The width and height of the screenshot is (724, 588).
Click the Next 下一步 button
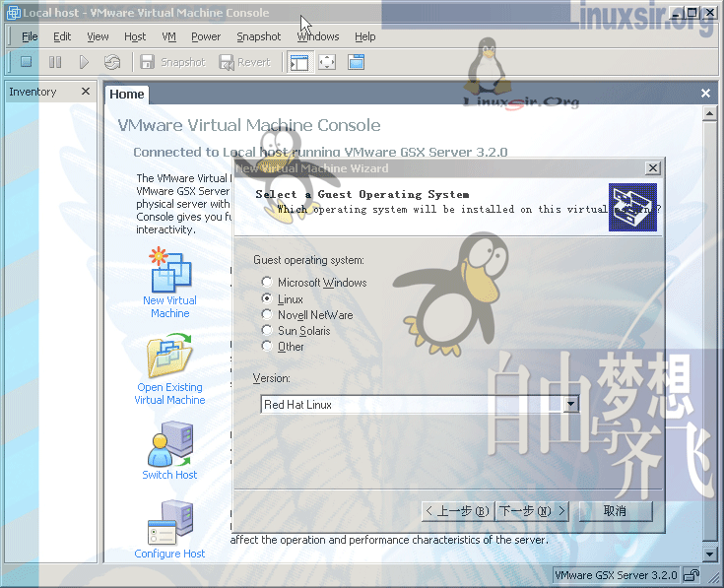coord(532,511)
